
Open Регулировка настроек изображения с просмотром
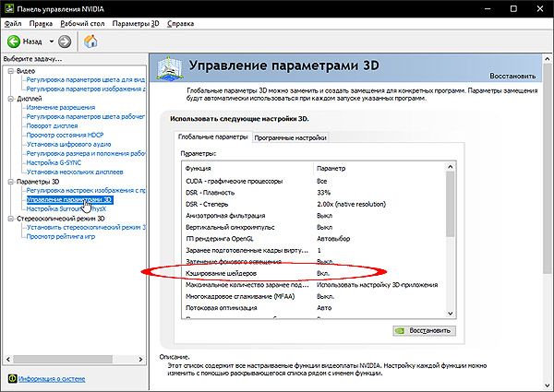click(86, 191)
